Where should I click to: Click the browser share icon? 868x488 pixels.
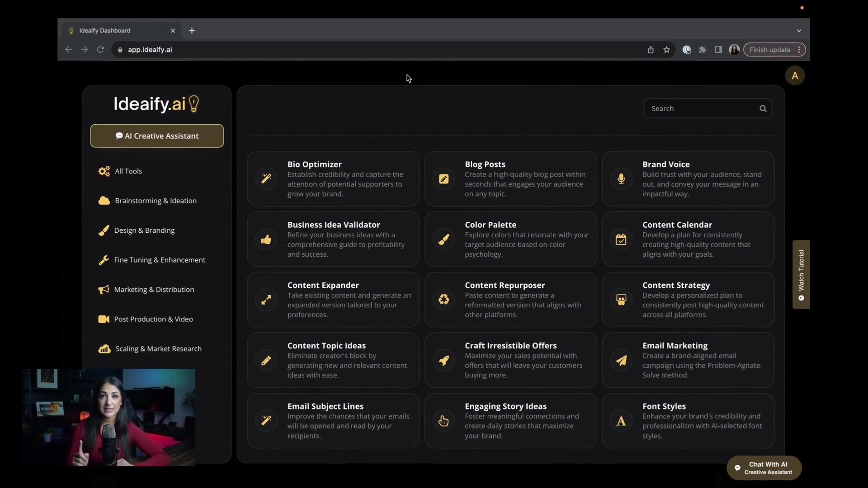click(x=651, y=50)
